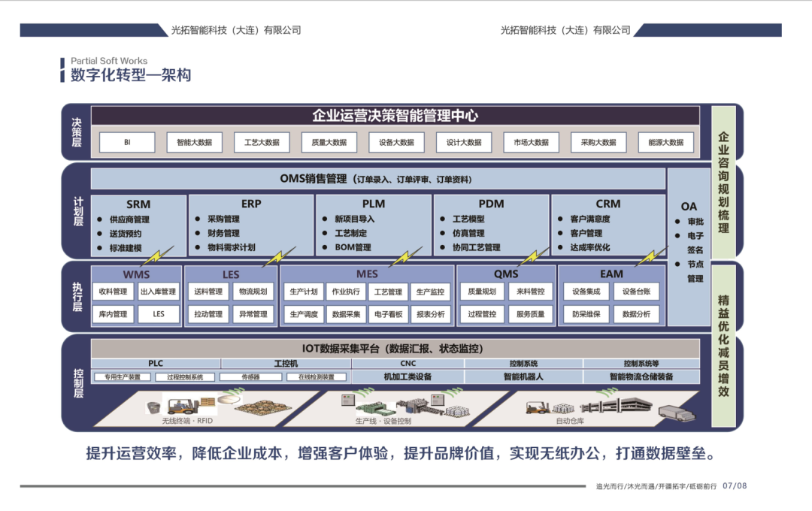Select the 电子看板 box in MES
The height and width of the screenshot is (511, 812).
click(x=389, y=314)
